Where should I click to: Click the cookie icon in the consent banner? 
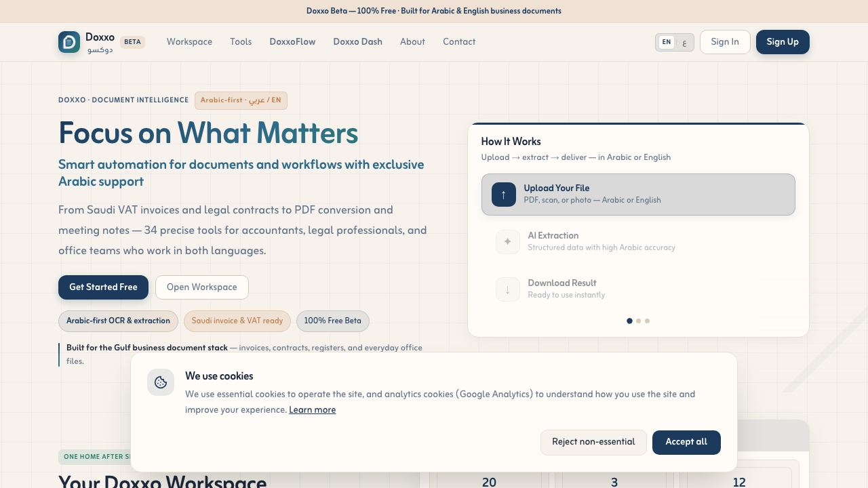pyautogui.click(x=161, y=382)
